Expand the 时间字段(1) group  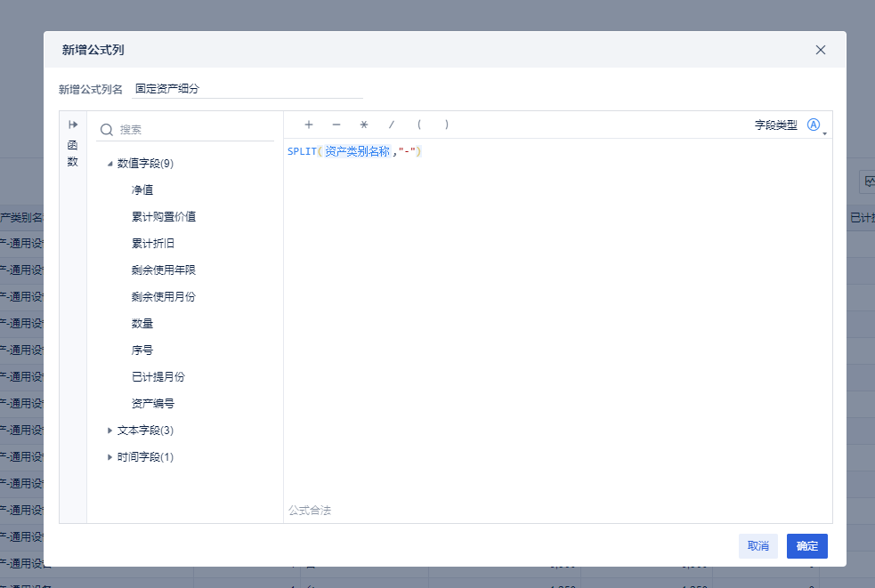pos(110,457)
